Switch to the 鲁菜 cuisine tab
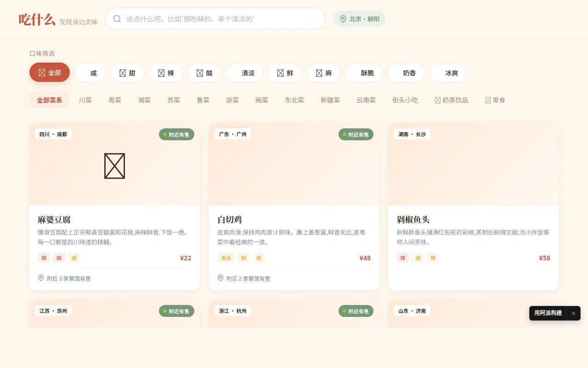Viewport: 588px width, 368px height. [x=203, y=100]
